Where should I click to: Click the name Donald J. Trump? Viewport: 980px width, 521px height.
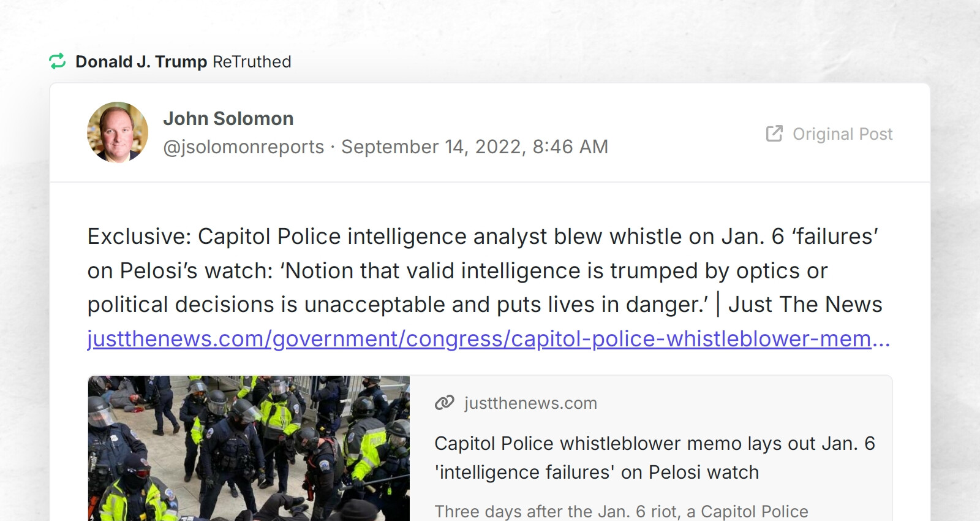141,61
